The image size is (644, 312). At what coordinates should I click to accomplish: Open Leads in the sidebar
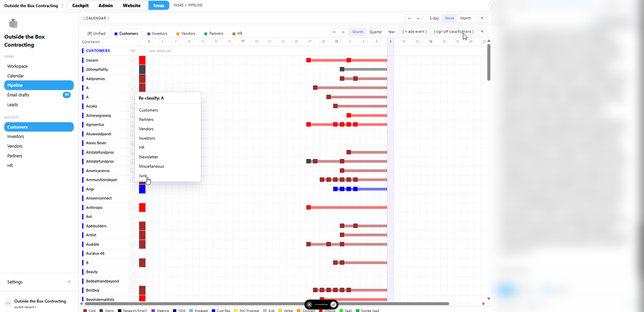point(39,105)
